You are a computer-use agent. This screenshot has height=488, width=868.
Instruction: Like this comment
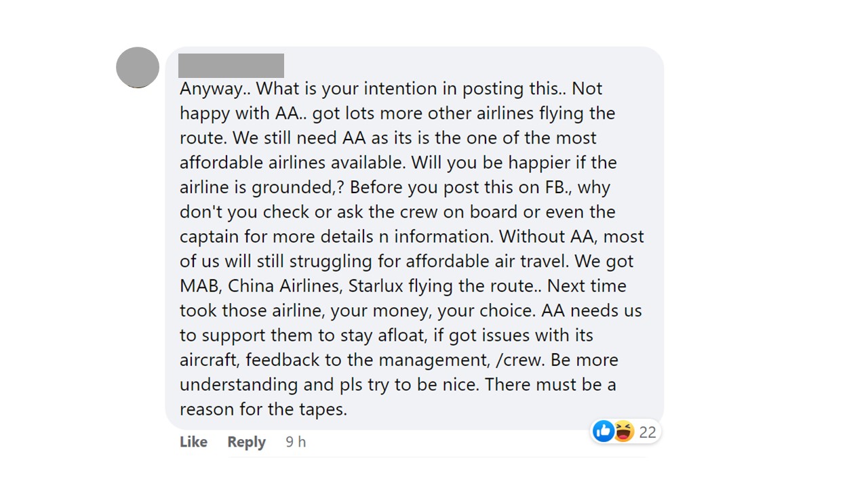point(193,442)
